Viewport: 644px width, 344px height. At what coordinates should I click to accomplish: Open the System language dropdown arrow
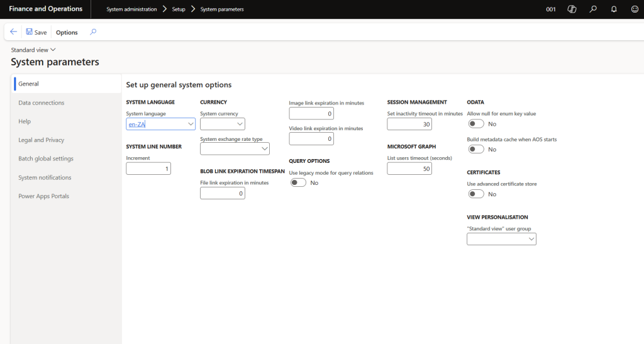(x=191, y=124)
